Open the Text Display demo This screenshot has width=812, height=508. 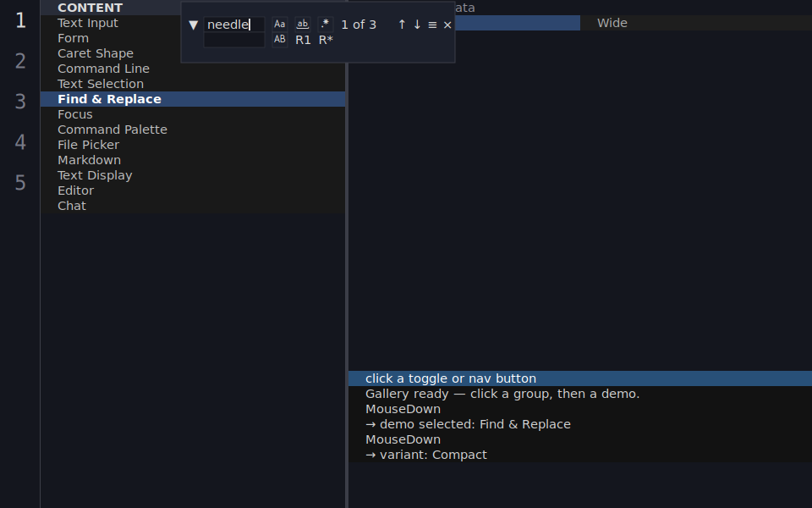(x=193, y=175)
